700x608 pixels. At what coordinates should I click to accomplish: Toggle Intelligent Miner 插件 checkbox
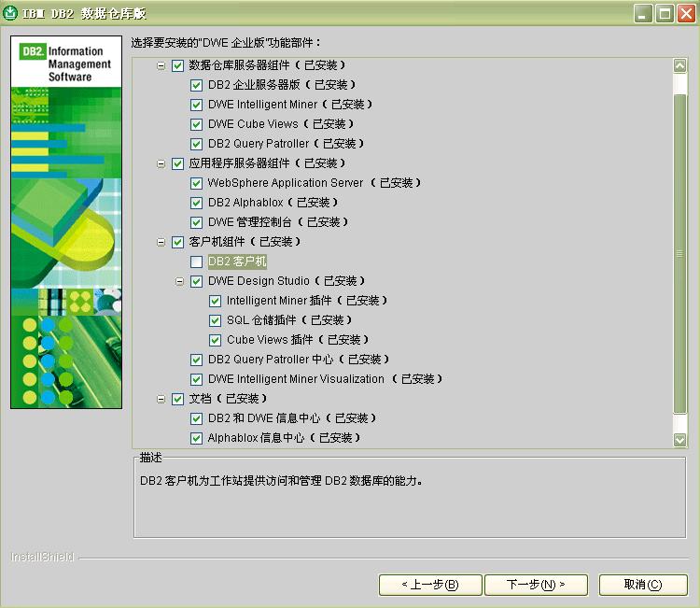(216, 301)
